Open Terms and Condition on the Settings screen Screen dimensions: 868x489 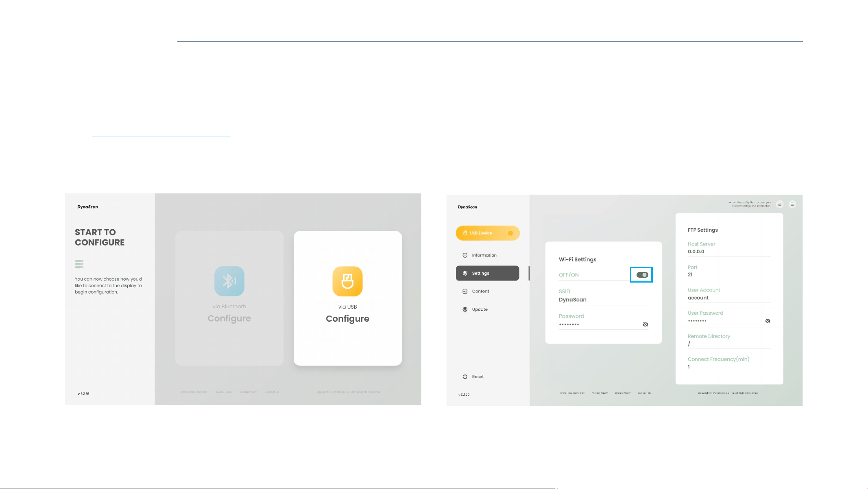pos(572,393)
